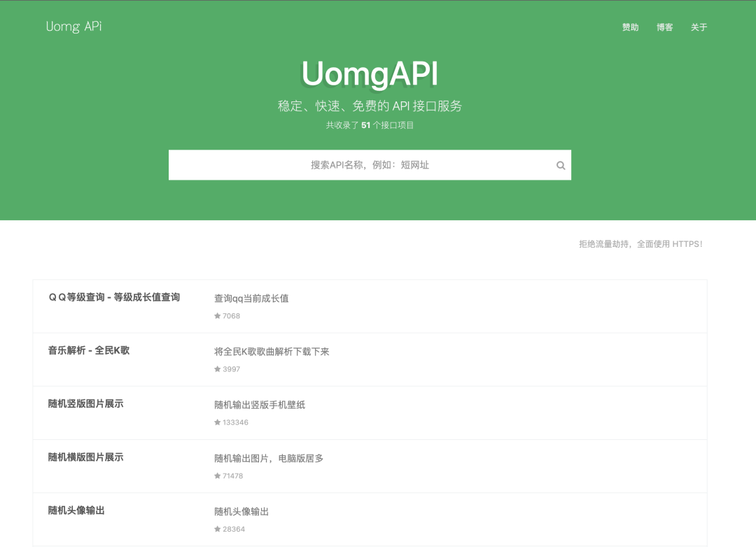This screenshot has height=547, width=756.
Task: Open 随机头像输出 API title
Action: coord(76,511)
